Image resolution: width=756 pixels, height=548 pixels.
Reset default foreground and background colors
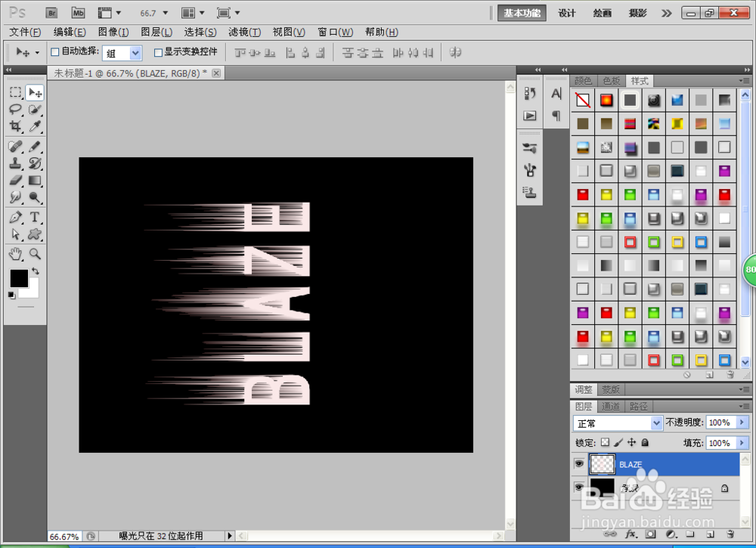coord(11,295)
